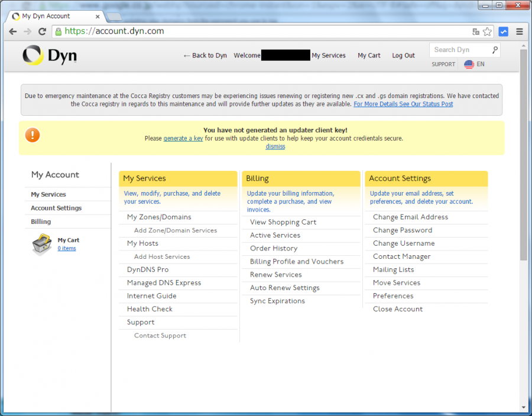Click Move Services

[397, 283]
